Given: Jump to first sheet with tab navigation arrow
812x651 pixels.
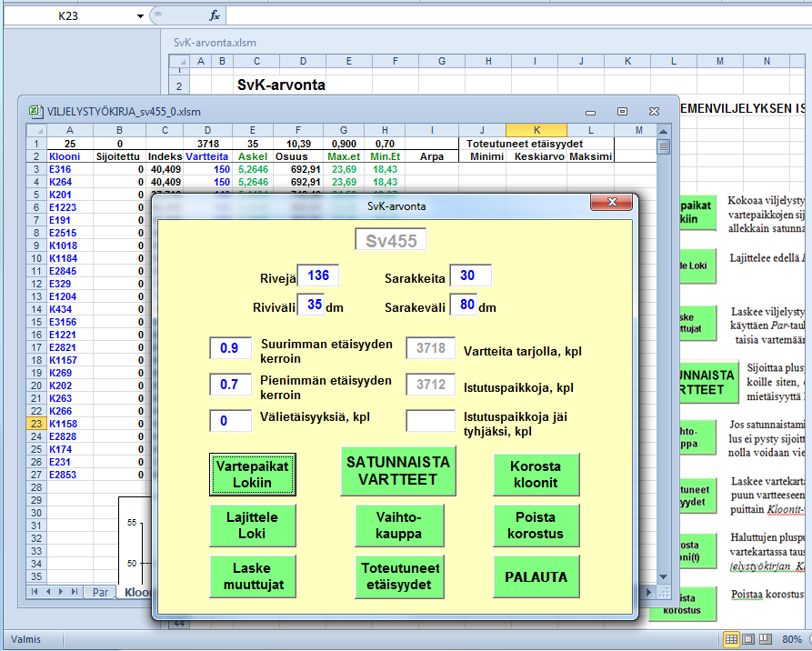Looking at the screenshot, I should pos(35,591).
